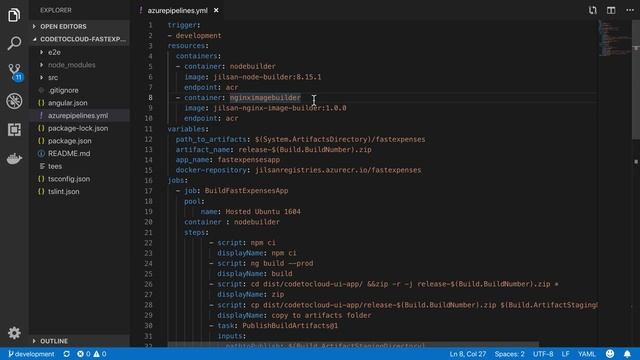Split the editor to the right
The height and width of the screenshot is (360, 640).
(x=611, y=10)
